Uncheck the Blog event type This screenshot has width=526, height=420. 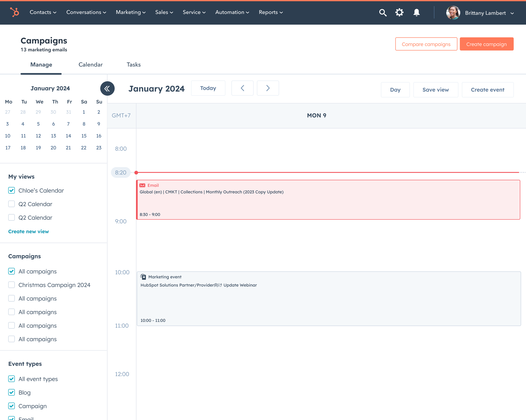(11, 392)
